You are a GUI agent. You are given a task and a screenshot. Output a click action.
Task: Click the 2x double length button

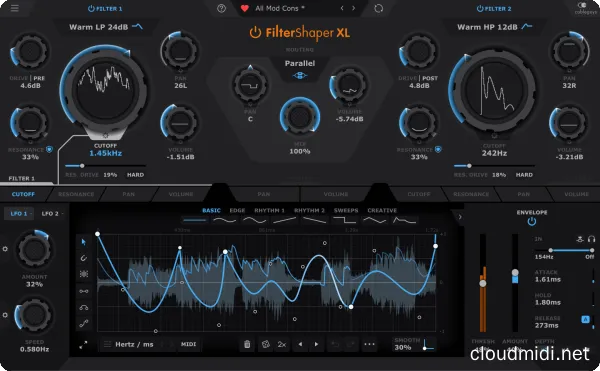282,344
